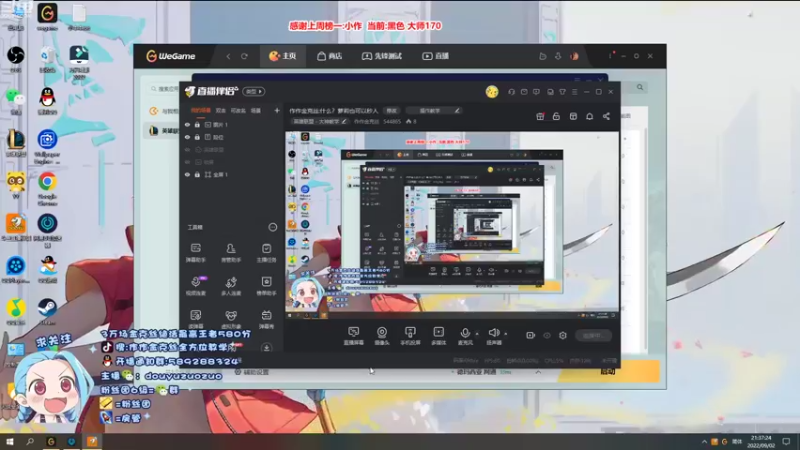Switch to the third scene tab
This screenshot has width=800, height=450.
238,110
